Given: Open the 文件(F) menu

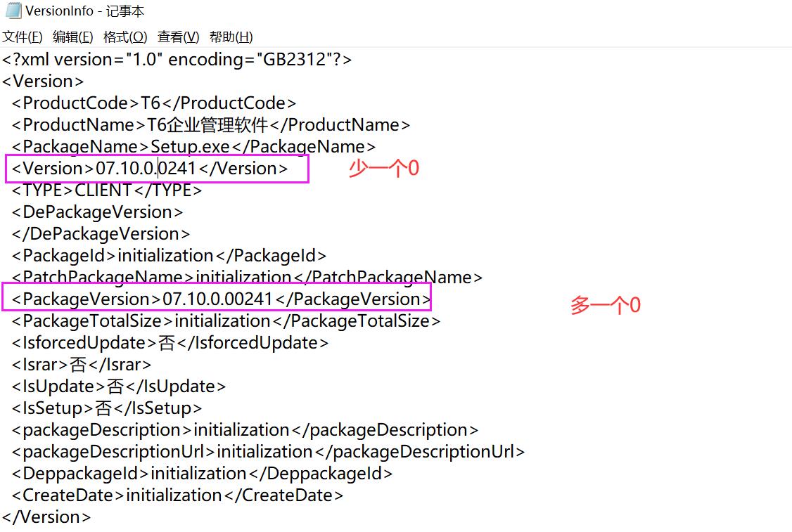Looking at the screenshot, I should pyautogui.click(x=23, y=37).
